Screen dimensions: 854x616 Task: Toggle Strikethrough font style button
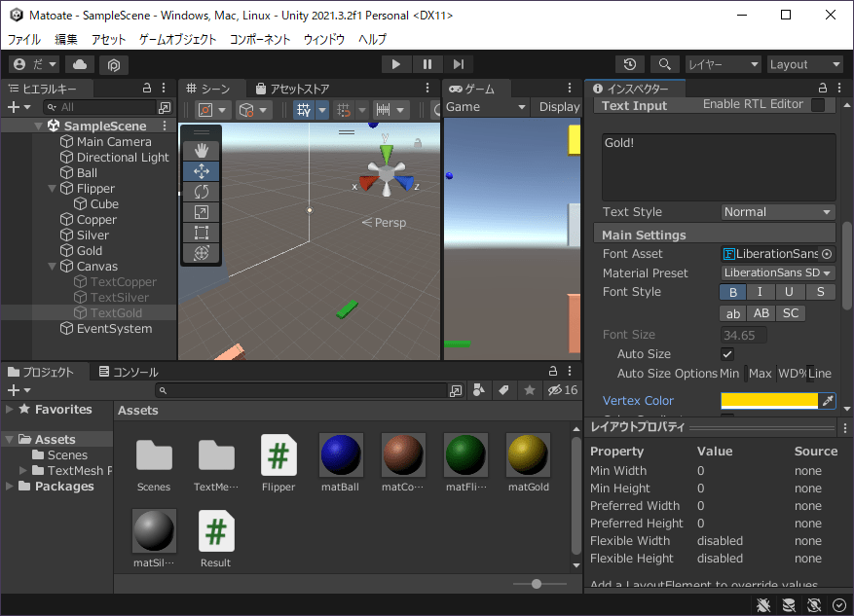(820, 292)
